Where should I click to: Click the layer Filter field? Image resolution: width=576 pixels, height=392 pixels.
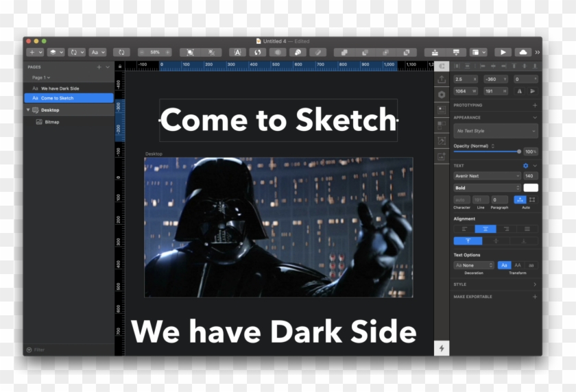pyautogui.click(x=69, y=350)
